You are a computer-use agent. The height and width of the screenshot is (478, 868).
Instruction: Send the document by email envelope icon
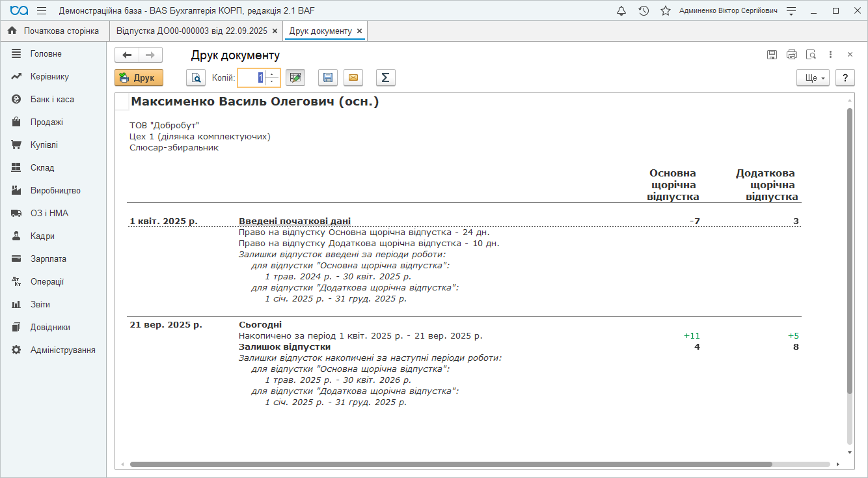(353, 78)
